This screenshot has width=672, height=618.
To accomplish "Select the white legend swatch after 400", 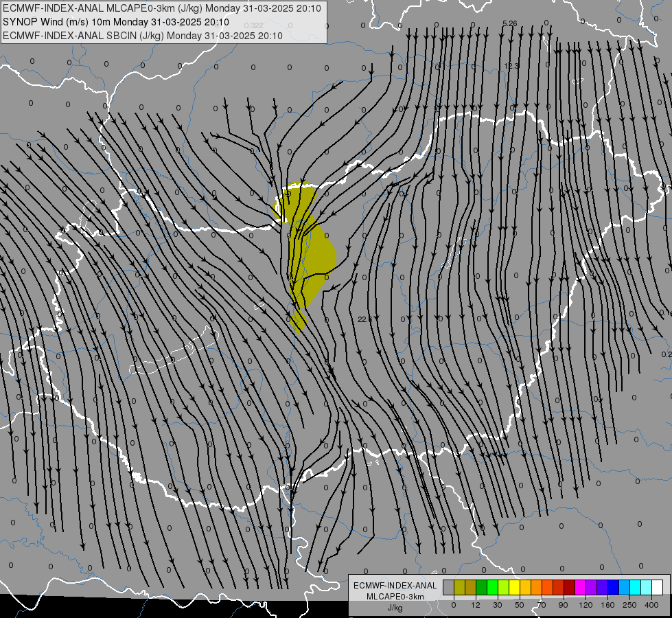I will pos(658,588).
